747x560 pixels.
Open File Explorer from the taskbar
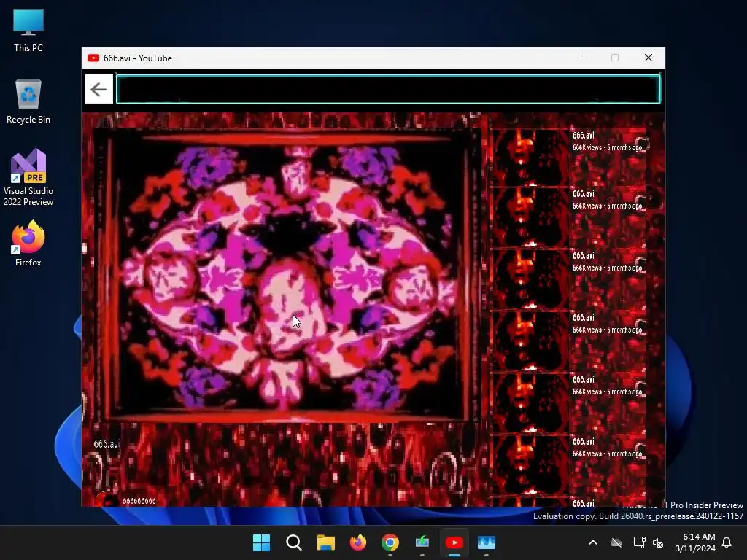click(326, 542)
